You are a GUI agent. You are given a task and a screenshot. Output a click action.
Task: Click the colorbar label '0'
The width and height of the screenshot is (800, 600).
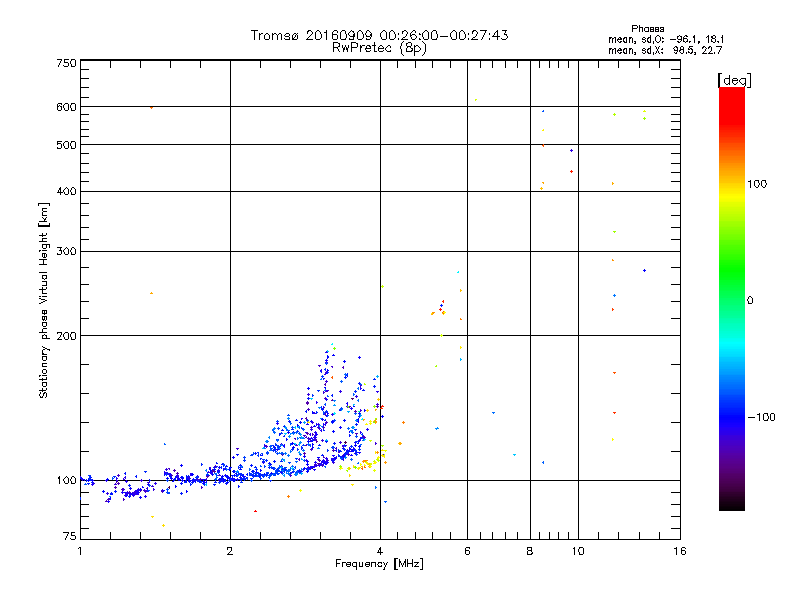(x=750, y=301)
